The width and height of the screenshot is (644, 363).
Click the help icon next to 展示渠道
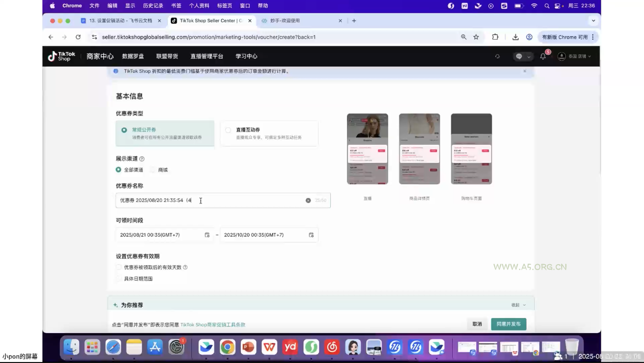141,158
